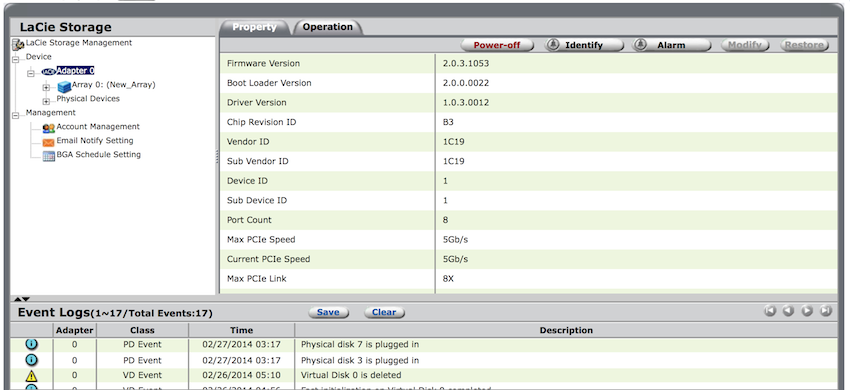This screenshot has width=850, height=390.
Task: Click the Restore button
Action: 804,45
